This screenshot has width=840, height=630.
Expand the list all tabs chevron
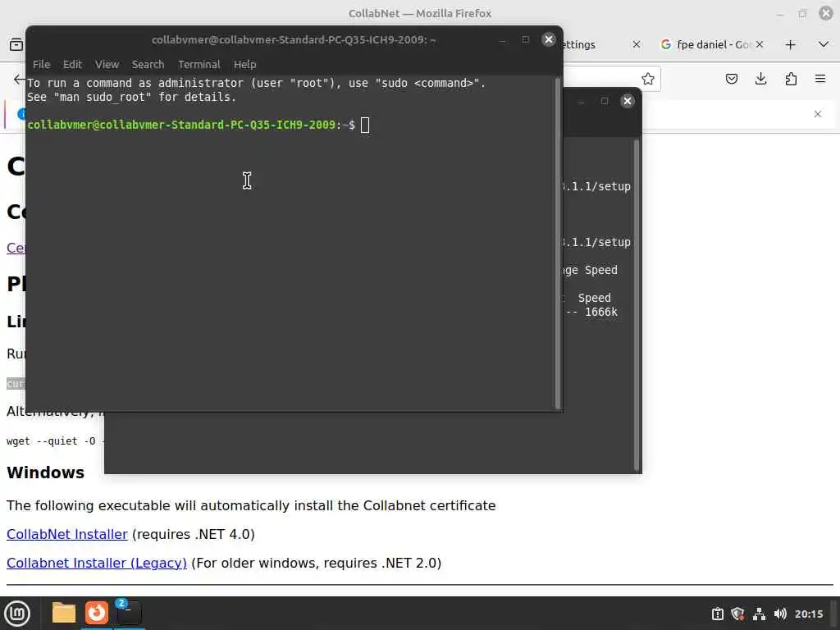click(x=824, y=44)
